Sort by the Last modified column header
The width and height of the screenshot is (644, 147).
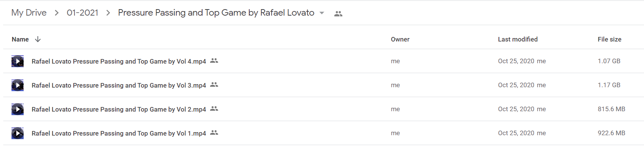[518, 39]
